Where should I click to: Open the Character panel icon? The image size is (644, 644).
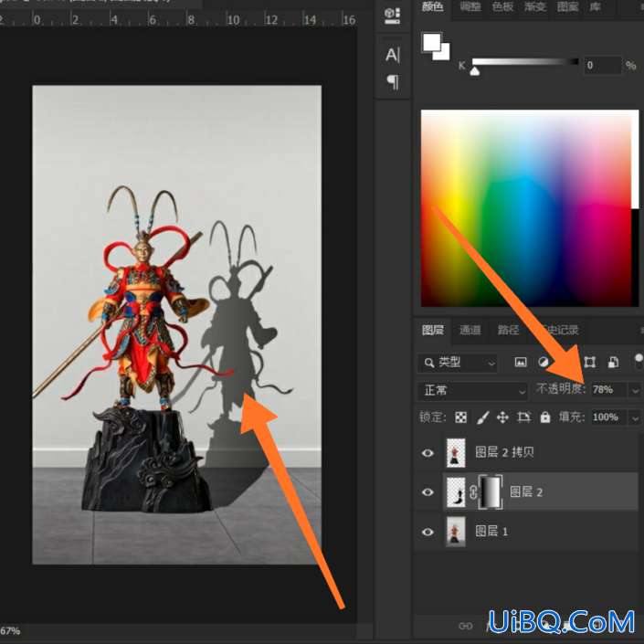pos(392,55)
